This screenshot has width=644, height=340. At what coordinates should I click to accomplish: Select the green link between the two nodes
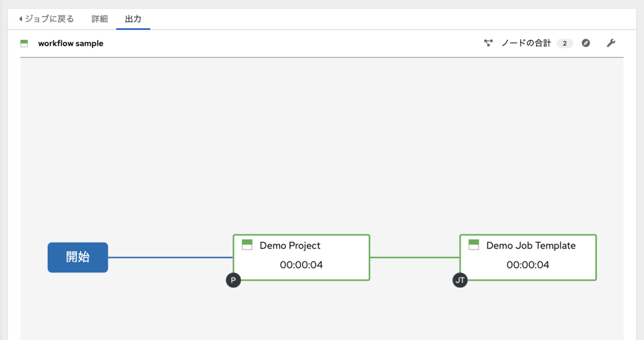(415, 257)
